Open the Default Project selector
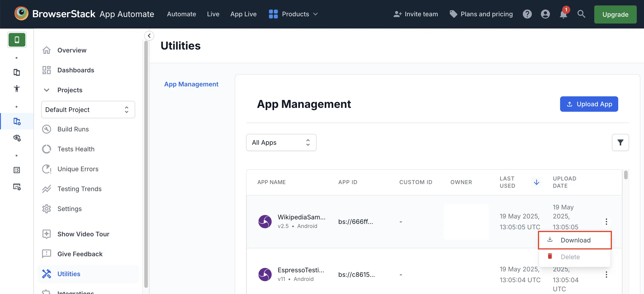This screenshot has height=294, width=644. pyautogui.click(x=88, y=109)
